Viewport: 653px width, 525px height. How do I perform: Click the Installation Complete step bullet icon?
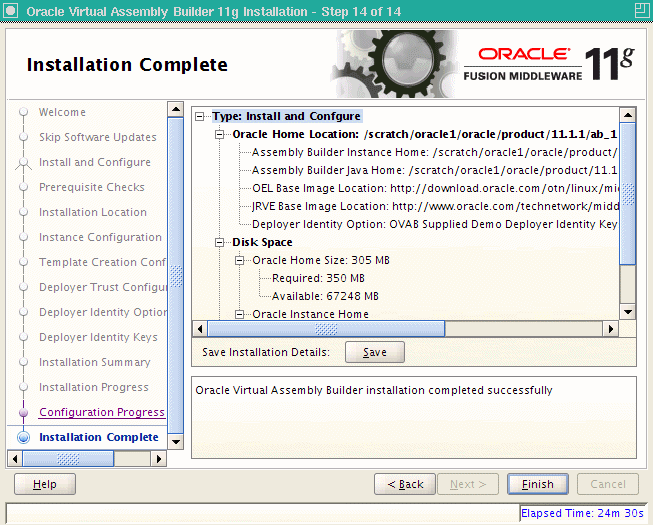[x=24, y=438]
